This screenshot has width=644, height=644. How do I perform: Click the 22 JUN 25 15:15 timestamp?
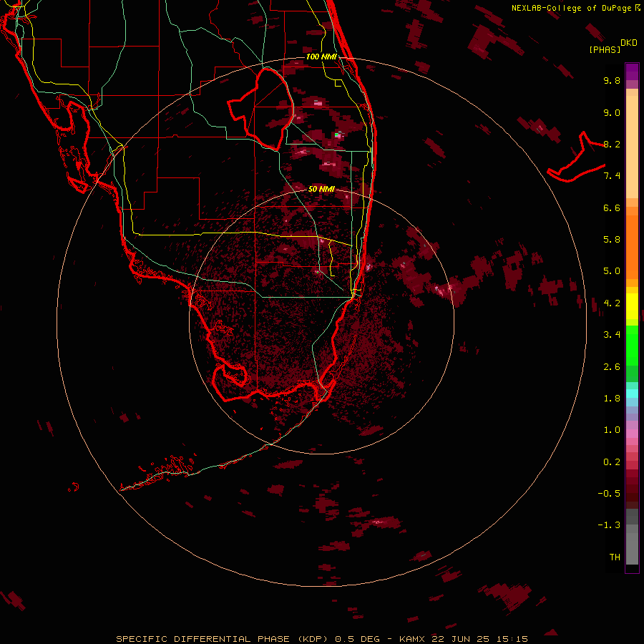coord(479,639)
